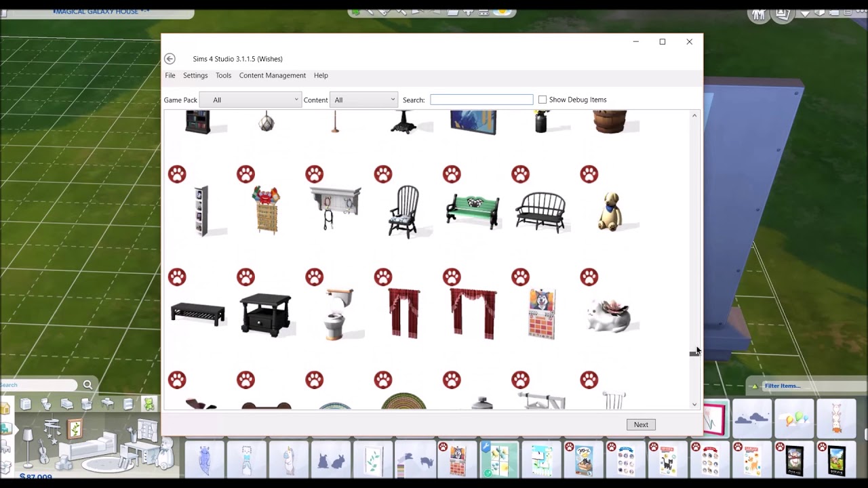868x488 pixels.
Task: Open the Game Pack dropdown
Action: [250, 100]
